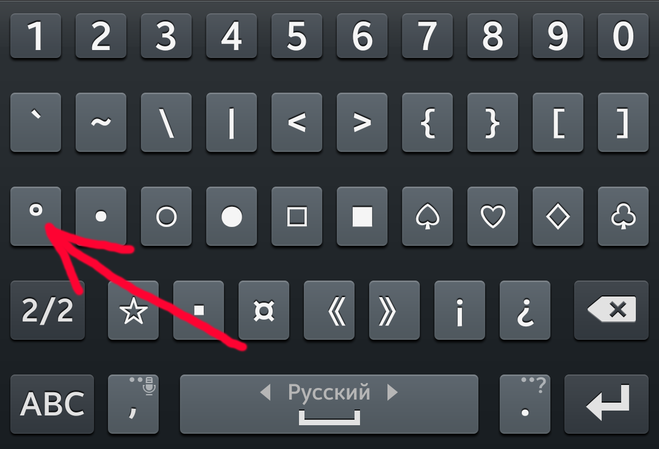Tap the inverted question mark key
Image resolution: width=659 pixels, height=449 pixels.
525,310
